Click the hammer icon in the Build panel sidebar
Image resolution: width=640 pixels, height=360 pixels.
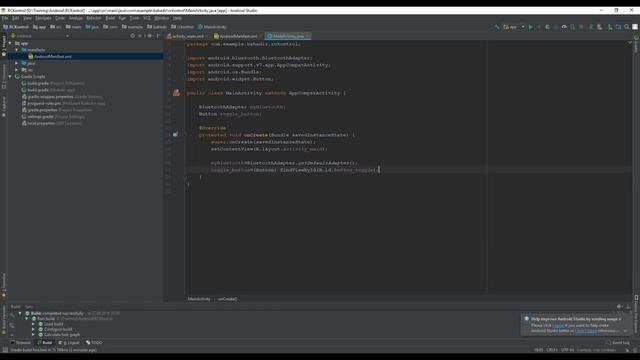12,315
